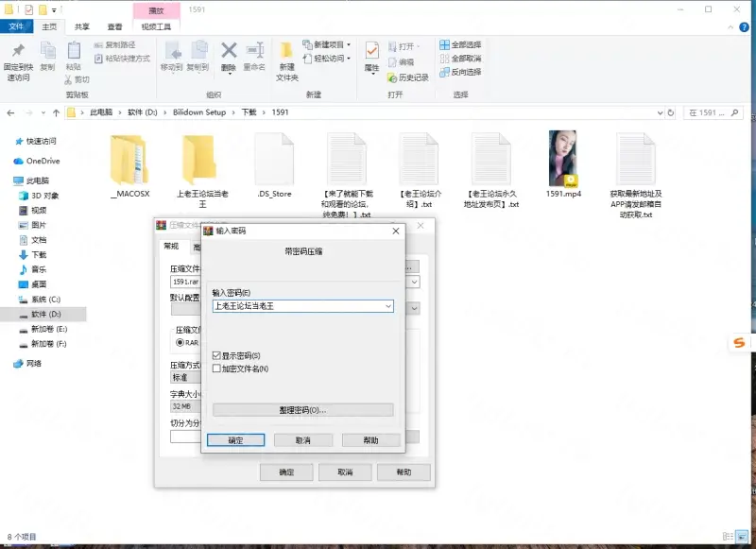Select the 1591.mp4 video thumbnail

562,158
